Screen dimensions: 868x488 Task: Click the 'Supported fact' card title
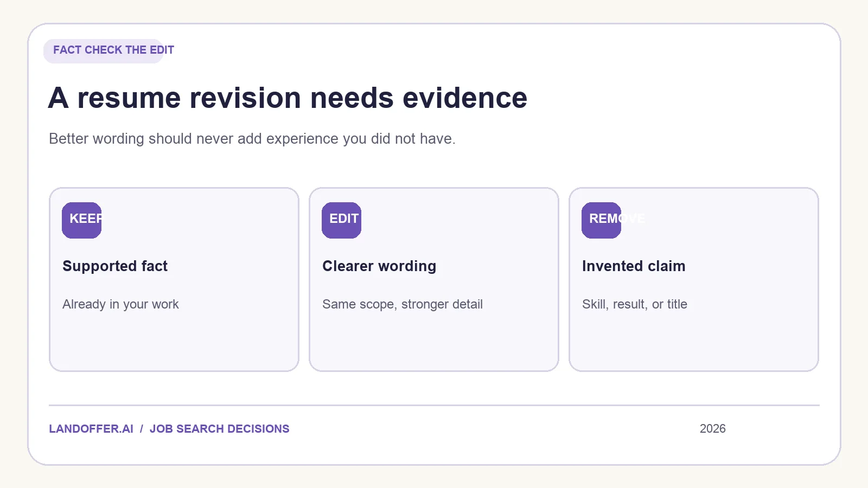pos(115,266)
